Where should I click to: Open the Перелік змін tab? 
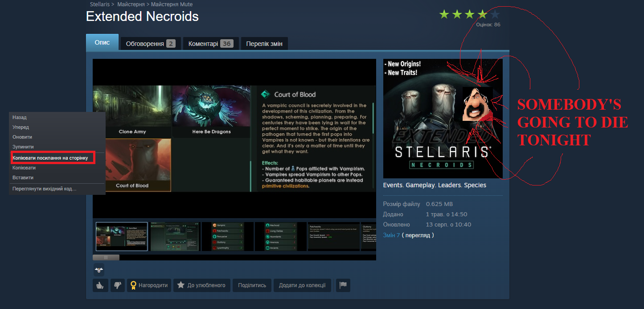264,44
